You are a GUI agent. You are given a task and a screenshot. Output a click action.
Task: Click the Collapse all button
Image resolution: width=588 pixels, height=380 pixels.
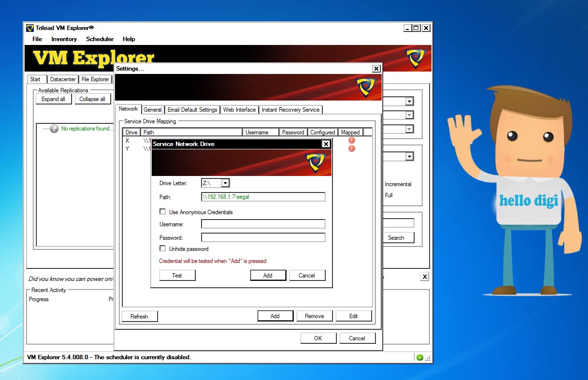click(92, 99)
